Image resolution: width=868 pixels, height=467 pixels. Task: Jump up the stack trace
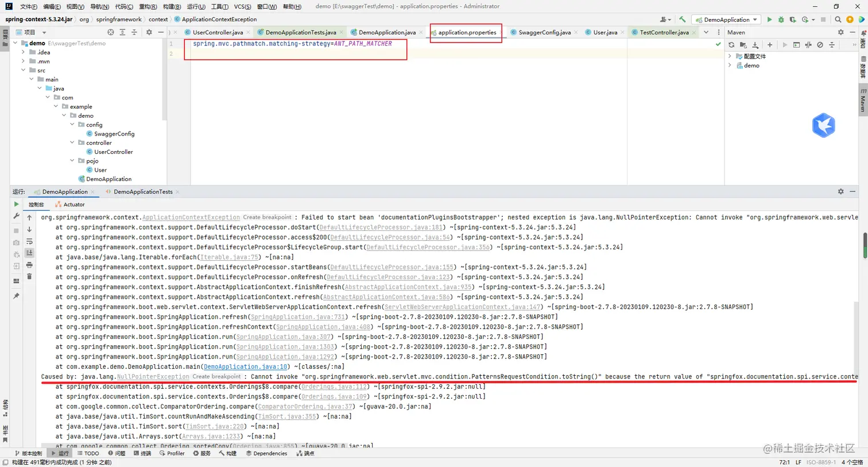pyautogui.click(x=29, y=218)
